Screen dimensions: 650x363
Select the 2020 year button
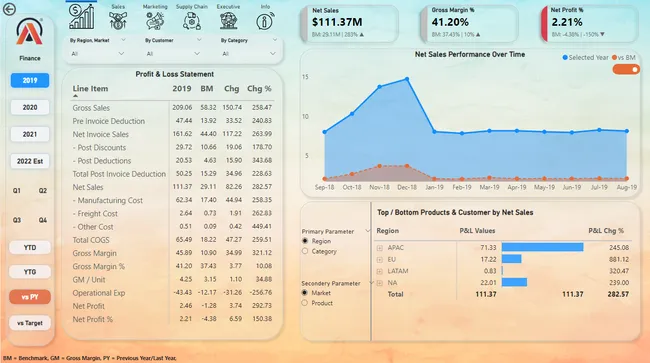tap(30, 107)
